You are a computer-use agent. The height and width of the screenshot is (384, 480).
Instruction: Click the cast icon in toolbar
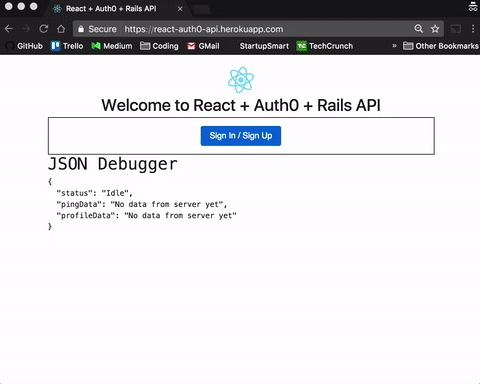pyautogui.click(x=456, y=29)
